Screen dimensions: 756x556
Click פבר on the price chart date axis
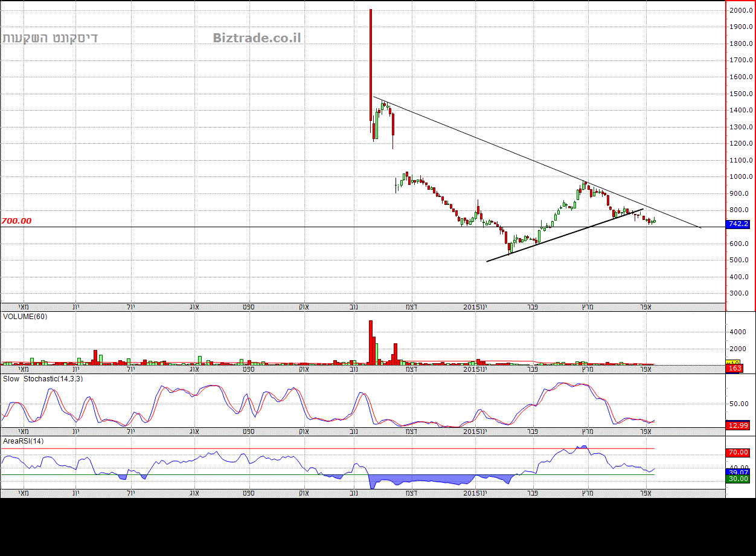533,307
